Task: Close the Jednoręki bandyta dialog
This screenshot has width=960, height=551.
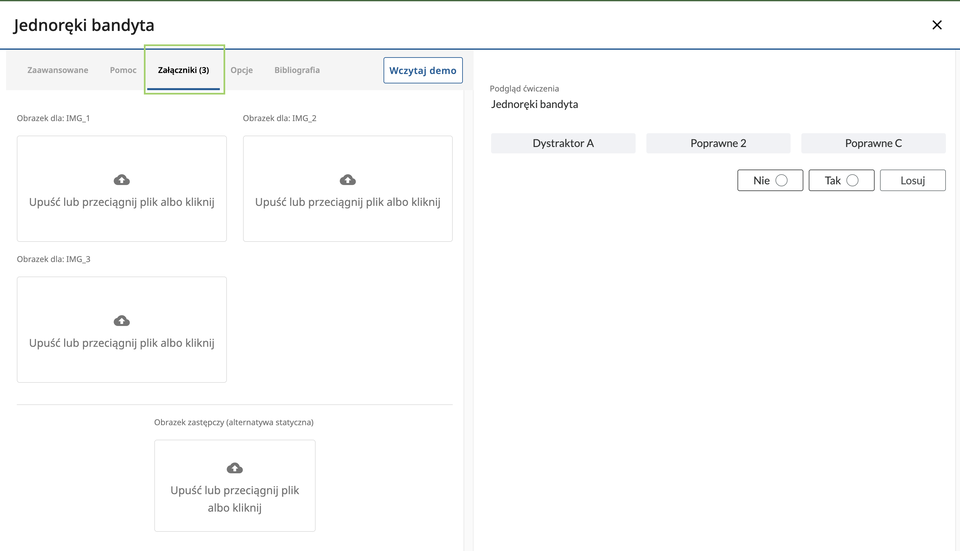Action: [937, 25]
